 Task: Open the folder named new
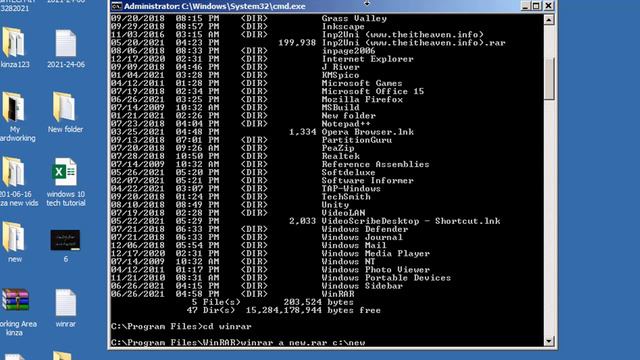click(14, 242)
